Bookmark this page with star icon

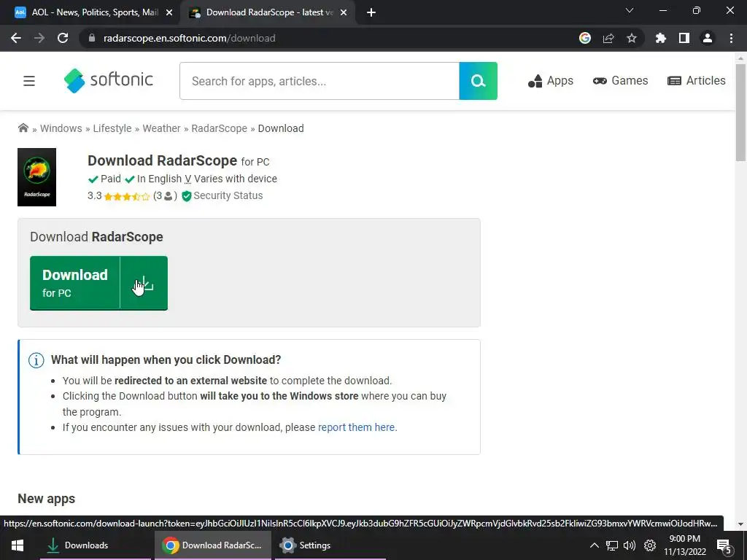[x=632, y=38]
